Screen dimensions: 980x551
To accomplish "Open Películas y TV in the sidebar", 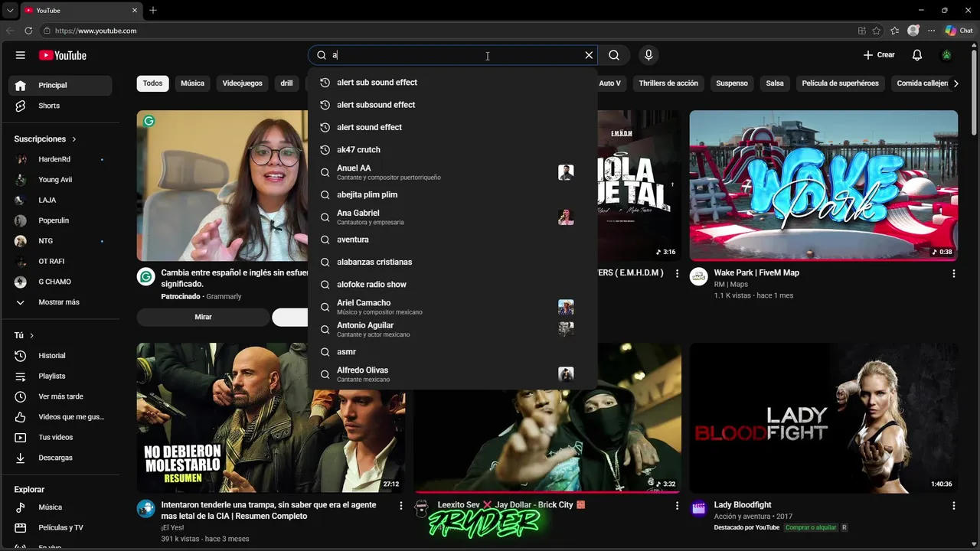I will pyautogui.click(x=60, y=527).
